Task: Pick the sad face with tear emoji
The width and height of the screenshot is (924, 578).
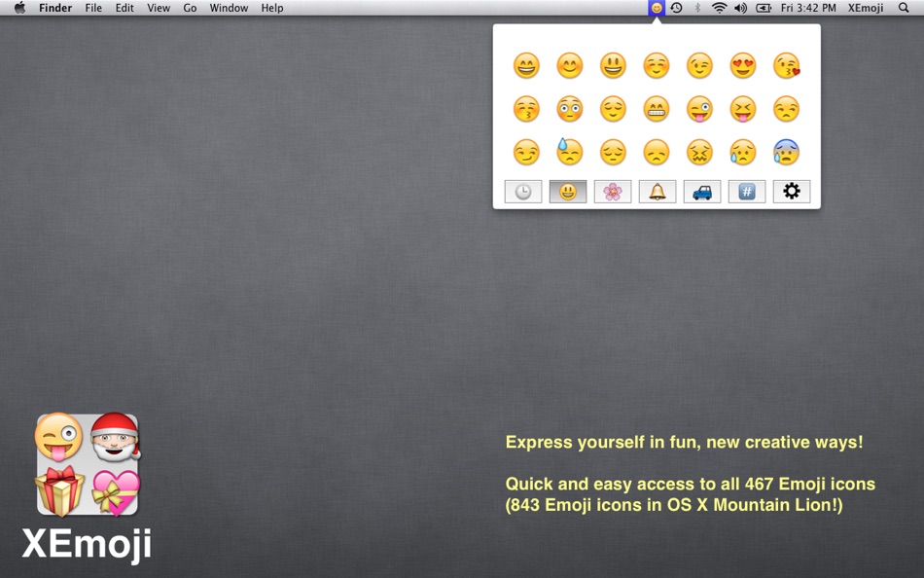Action: (x=743, y=152)
